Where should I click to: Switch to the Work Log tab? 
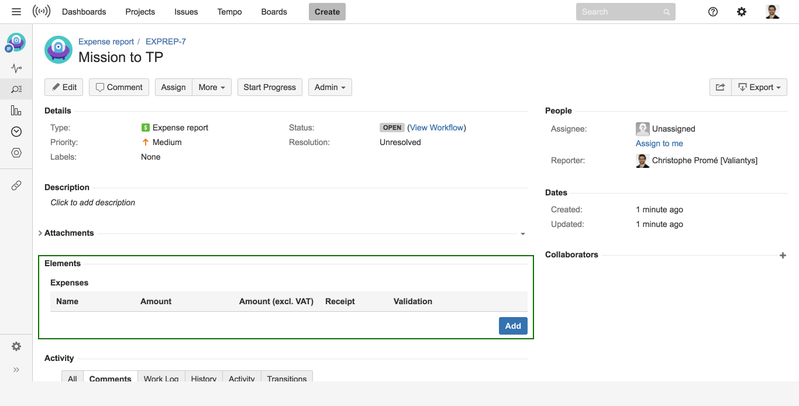coord(161,379)
